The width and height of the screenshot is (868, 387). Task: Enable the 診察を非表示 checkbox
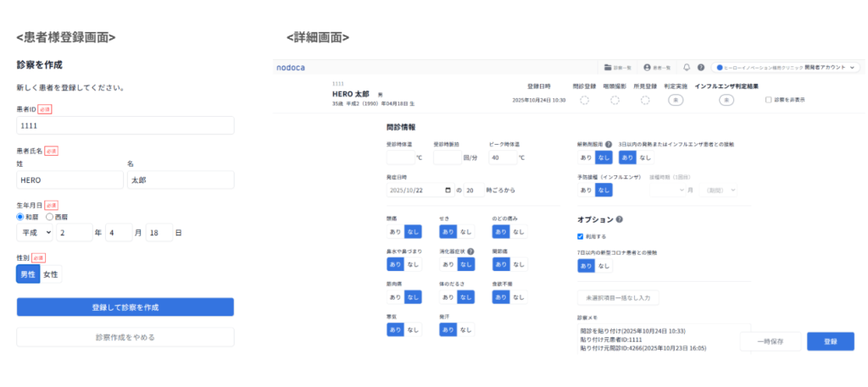tap(768, 100)
